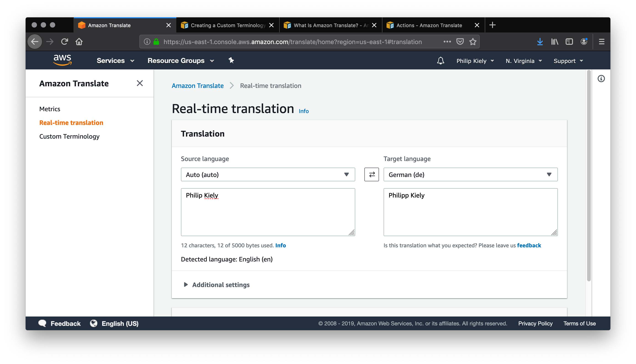The width and height of the screenshot is (636, 364).
Task: Close the Creating a Custom Terminology tab
Action: (x=271, y=25)
